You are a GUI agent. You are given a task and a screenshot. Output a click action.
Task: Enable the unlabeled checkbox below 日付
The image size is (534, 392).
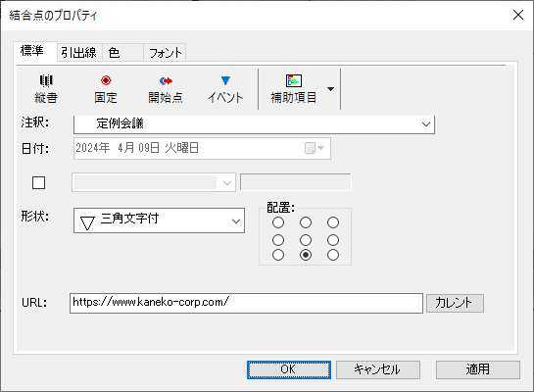tap(38, 182)
